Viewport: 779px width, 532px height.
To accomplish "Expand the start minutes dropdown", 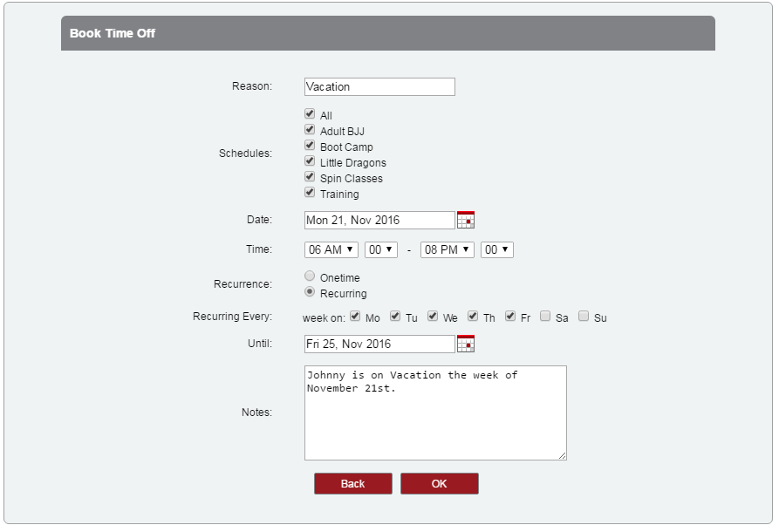I will (380, 249).
